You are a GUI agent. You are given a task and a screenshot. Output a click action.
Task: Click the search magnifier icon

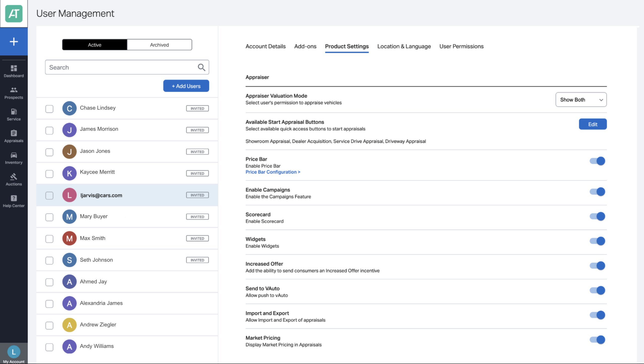[202, 67]
